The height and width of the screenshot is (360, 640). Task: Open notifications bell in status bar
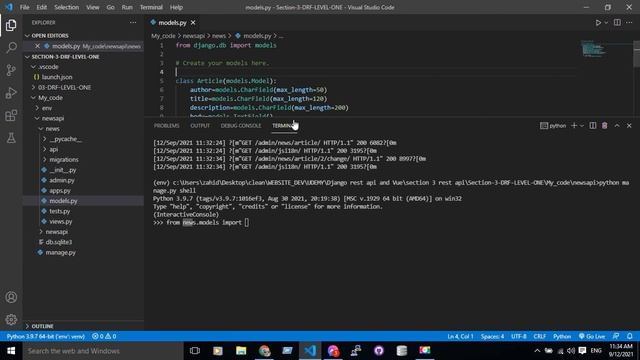coord(629,336)
